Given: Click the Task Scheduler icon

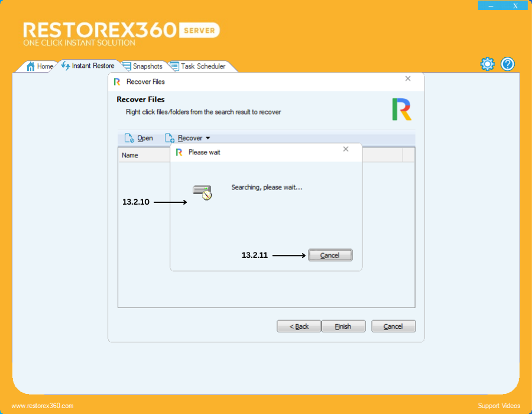Looking at the screenshot, I should pyautogui.click(x=174, y=66).
